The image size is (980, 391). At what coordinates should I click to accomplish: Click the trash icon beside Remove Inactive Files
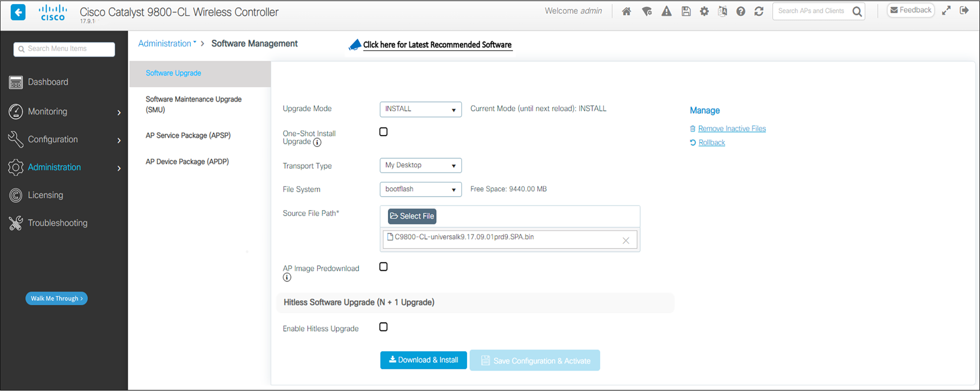(x=692, y=129)
